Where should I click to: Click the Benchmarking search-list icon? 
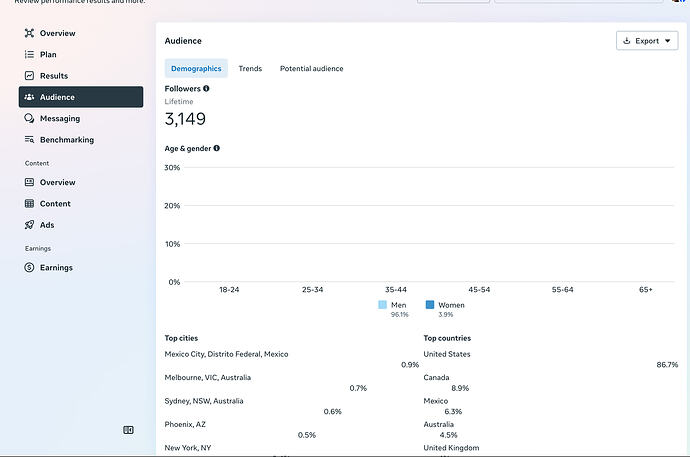point(29,139)
